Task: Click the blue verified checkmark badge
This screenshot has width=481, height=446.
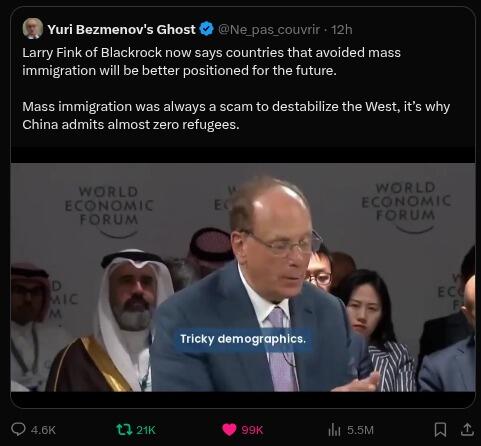Action: tap(206, 29)
